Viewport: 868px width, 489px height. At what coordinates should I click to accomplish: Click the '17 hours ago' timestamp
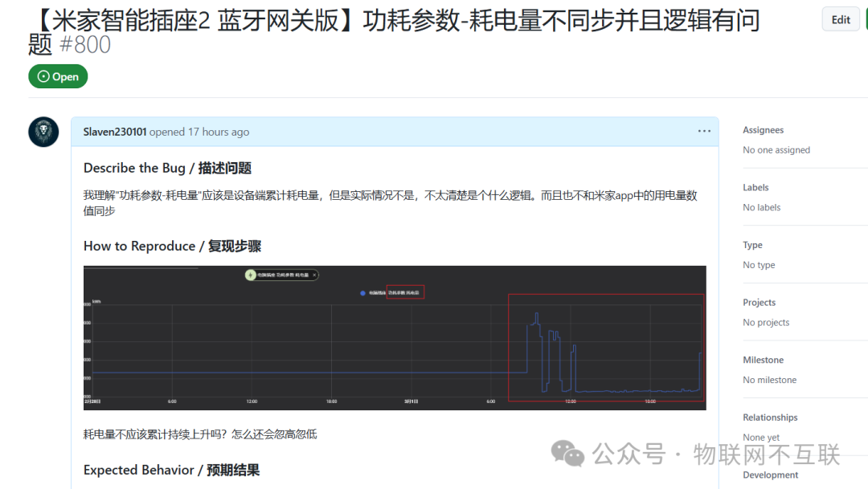click(219, 132)
